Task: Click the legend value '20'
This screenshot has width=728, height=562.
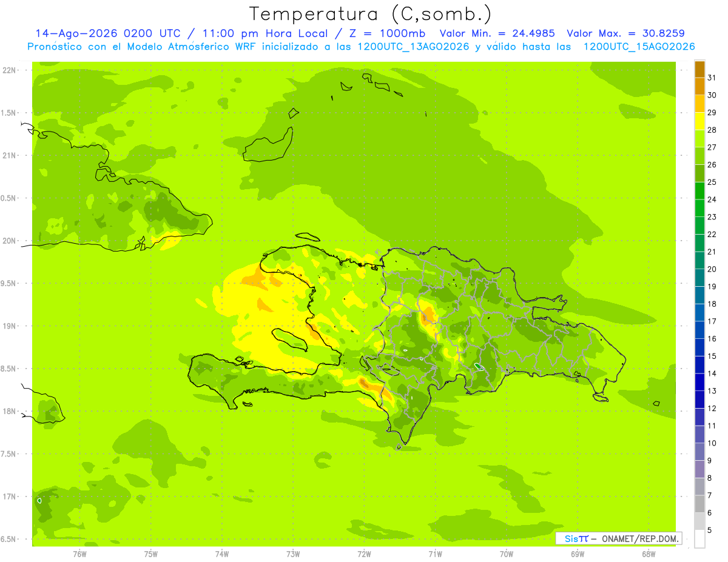Action: pos(712,269)
